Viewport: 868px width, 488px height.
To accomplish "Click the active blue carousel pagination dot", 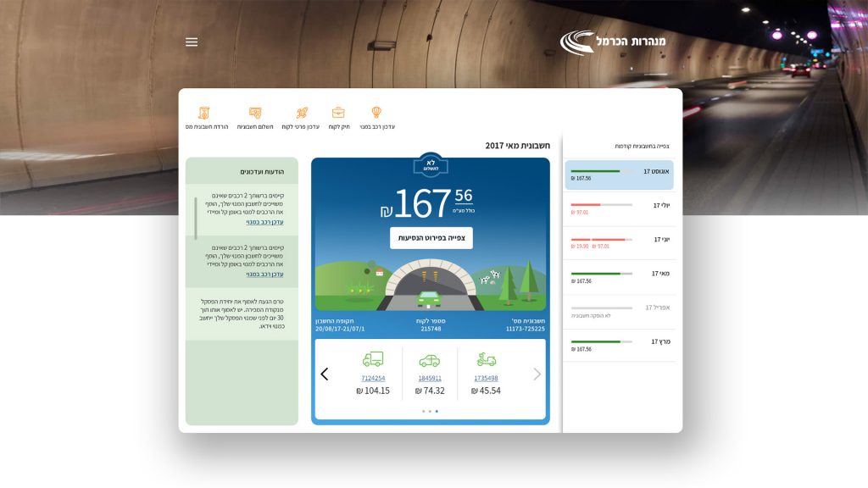I will pyautogui.click(x=437, y=411).
